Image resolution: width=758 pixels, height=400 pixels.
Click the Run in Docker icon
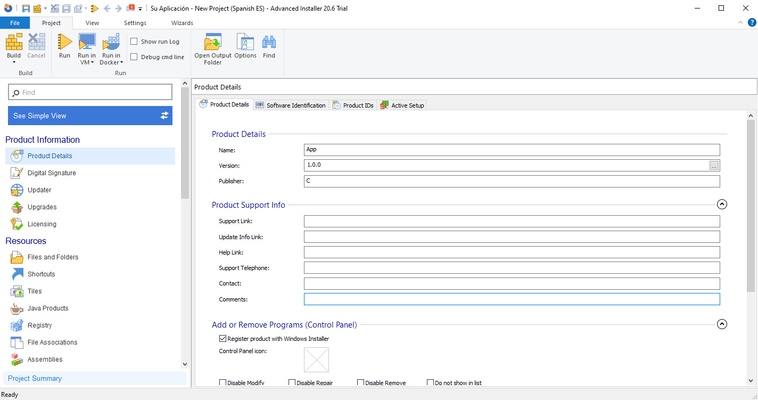(x=111, y=42)
